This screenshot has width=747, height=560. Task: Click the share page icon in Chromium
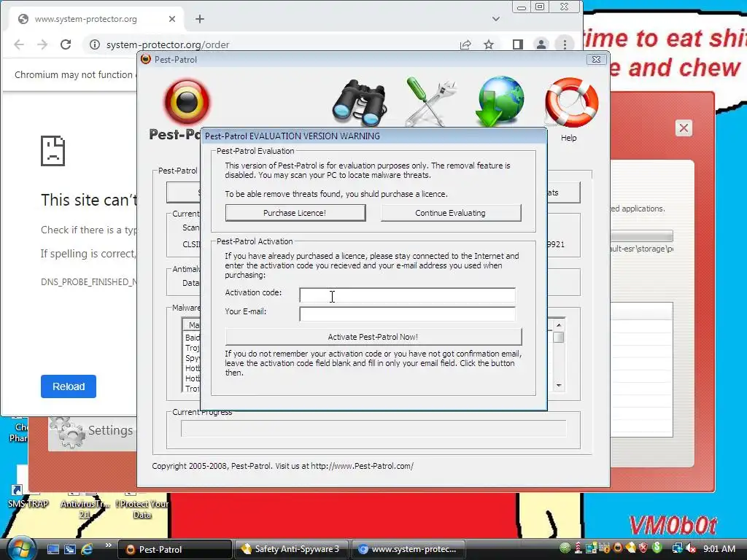465,44
